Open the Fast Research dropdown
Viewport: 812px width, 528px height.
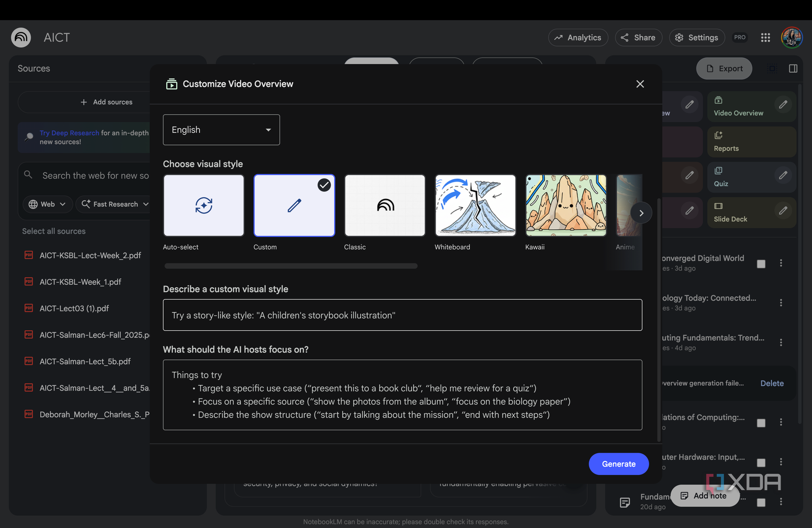(x=114, y=204)
